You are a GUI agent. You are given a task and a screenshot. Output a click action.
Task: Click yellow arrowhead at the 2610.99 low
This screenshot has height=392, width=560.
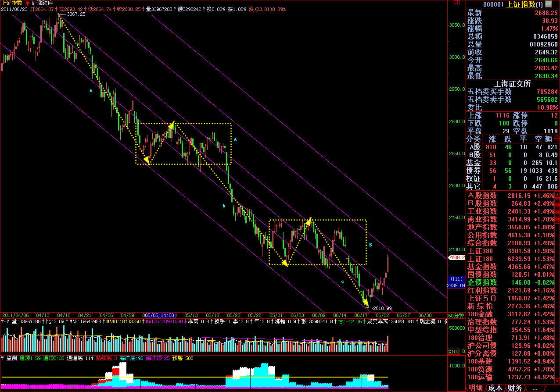tap(366, 302)
